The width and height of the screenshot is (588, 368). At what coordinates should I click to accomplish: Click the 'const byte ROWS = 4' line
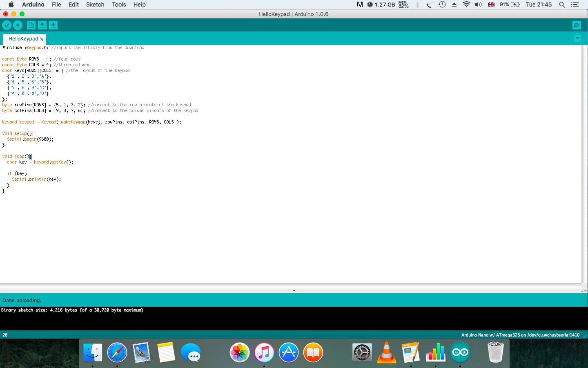pos(41,59)
